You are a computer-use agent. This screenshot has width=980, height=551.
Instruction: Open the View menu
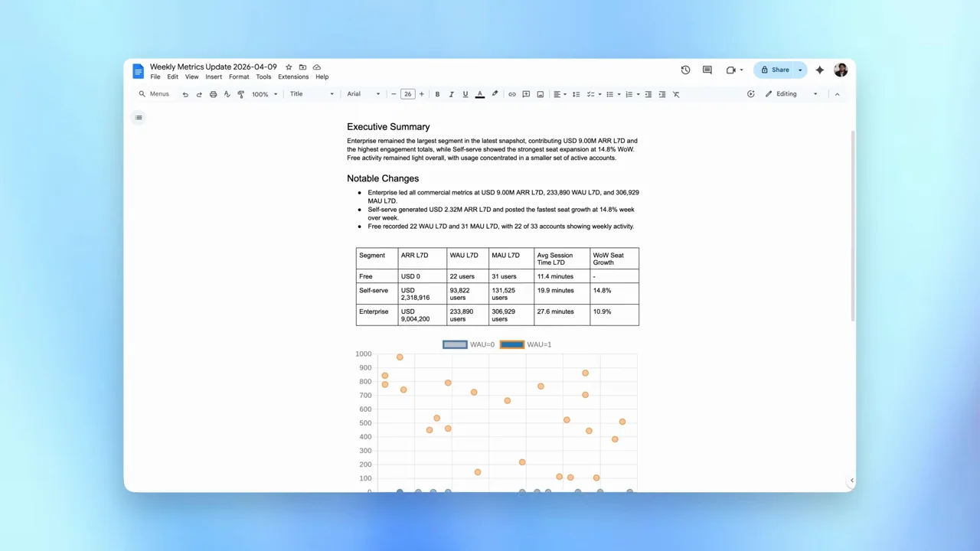click(x=191, y=77)
